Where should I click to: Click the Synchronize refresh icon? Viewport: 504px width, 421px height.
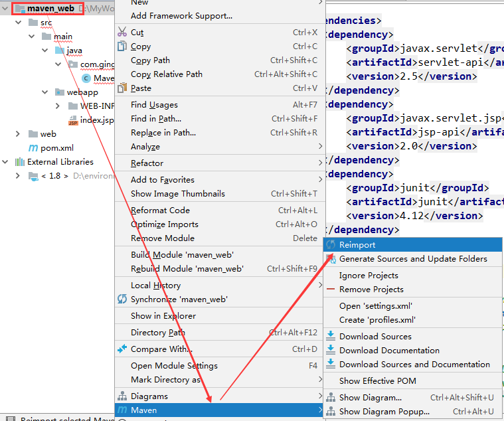point(122,299)
